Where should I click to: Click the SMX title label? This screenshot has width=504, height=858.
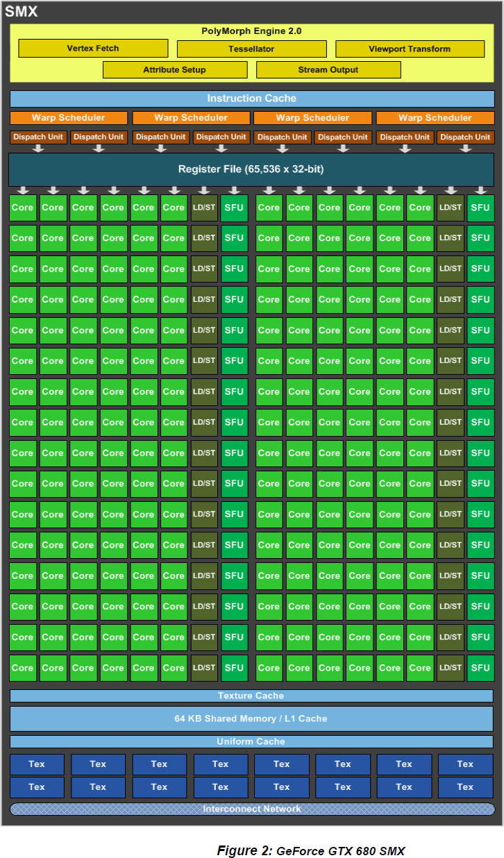point(22,11)
